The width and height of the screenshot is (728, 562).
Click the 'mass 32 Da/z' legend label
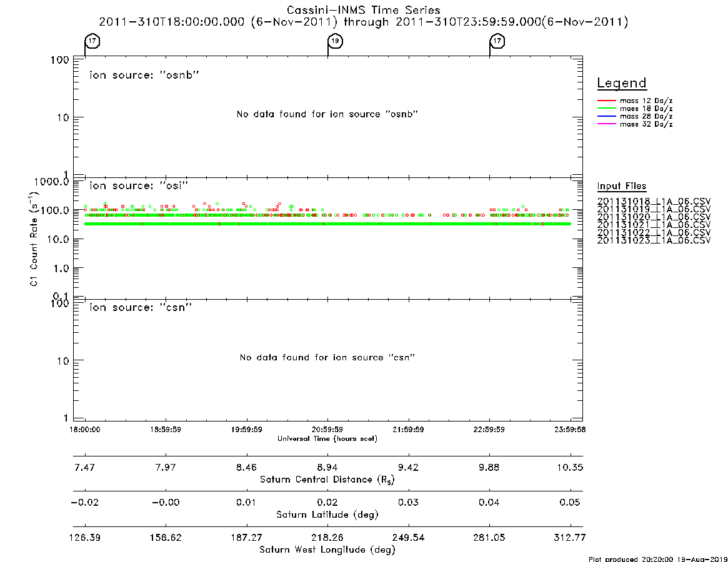pos(646,124)
